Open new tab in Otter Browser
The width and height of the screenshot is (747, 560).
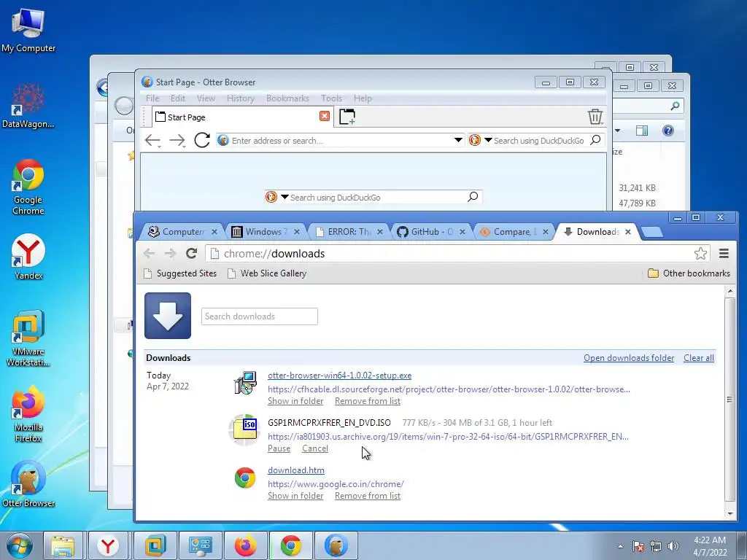pyautogui.click(x=347, y=117)
